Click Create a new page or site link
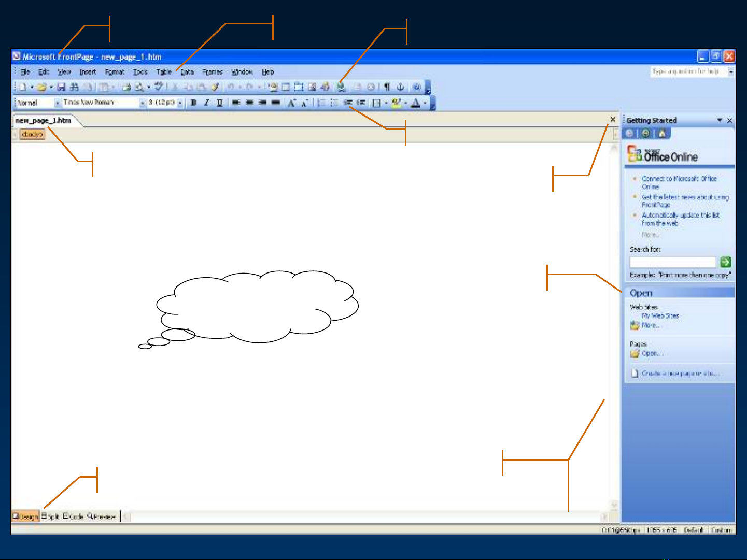Image resolution: width=747 pixels, height=560 pixels. click(x=680, y=374)
